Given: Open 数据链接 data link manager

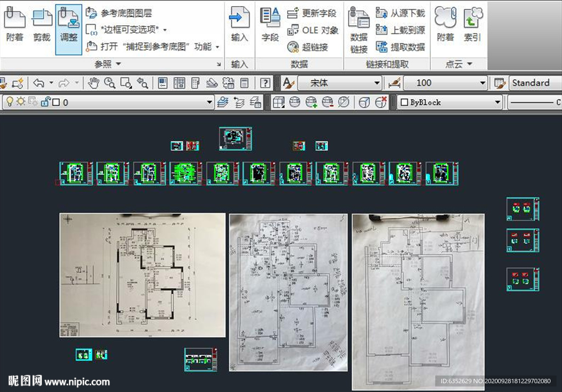Looking at the screenshot, I should click(358, 30).
